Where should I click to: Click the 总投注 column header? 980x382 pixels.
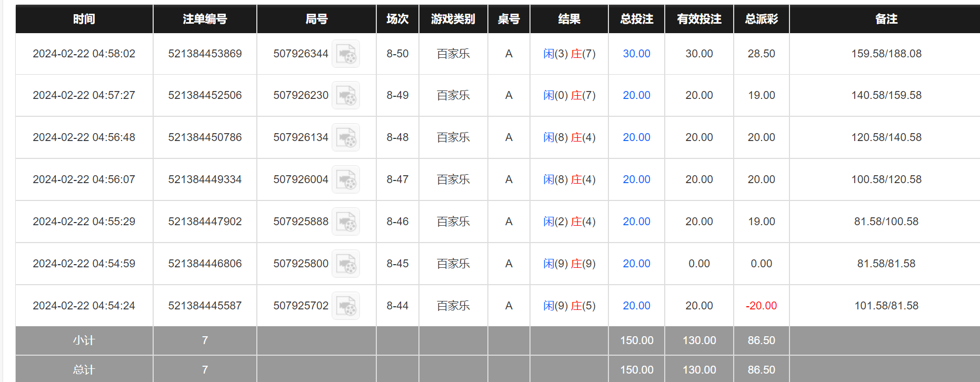tap(636, 19)
